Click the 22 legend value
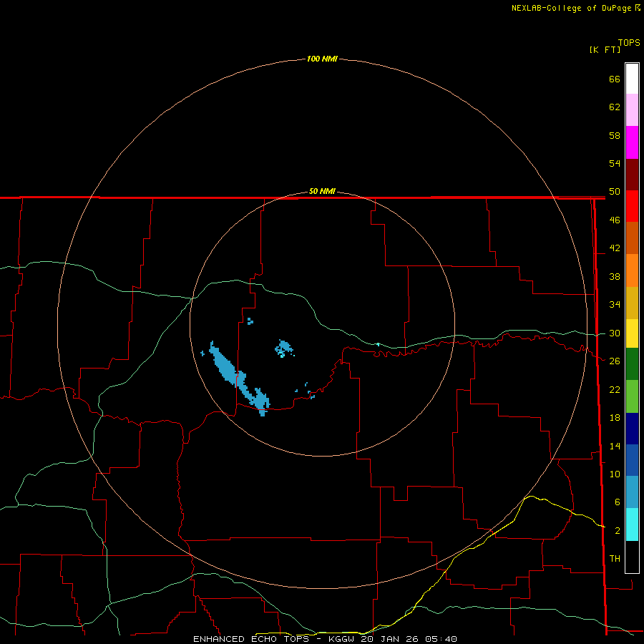The width and height of the screenshot is (644, 644). (x=615, y=389)
